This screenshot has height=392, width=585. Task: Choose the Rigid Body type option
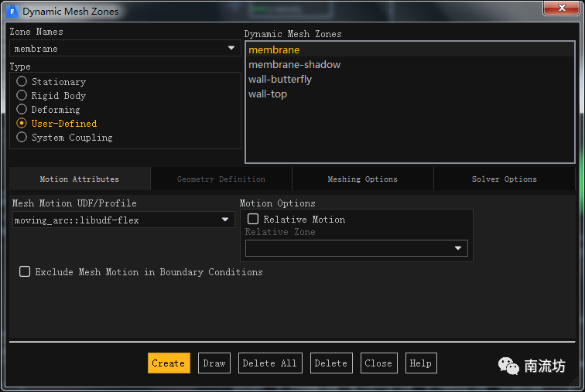pyautogui.click(x=22, y=96)
